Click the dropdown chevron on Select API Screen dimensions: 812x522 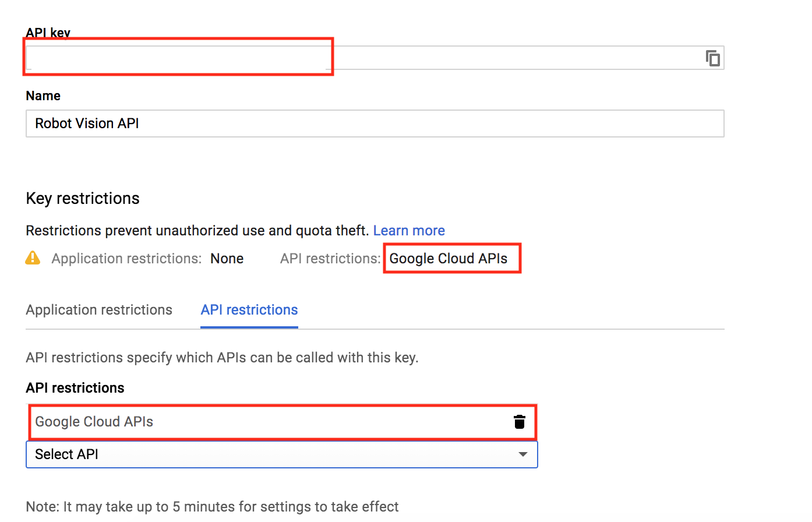522,454
